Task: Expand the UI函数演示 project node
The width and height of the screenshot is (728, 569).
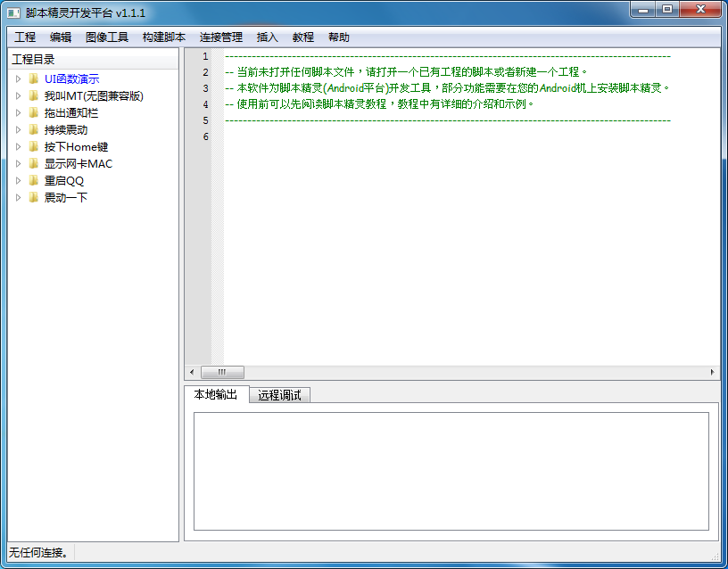Action: (x=18, y=78)
